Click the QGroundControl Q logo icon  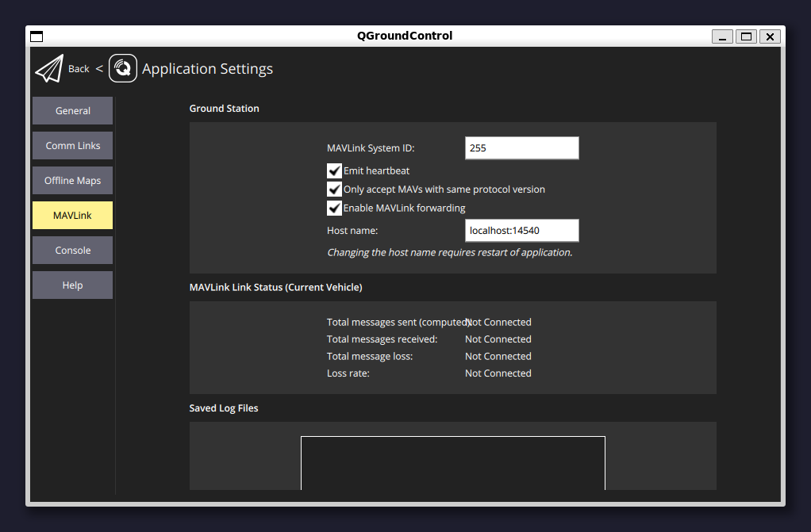coord(123,68)
